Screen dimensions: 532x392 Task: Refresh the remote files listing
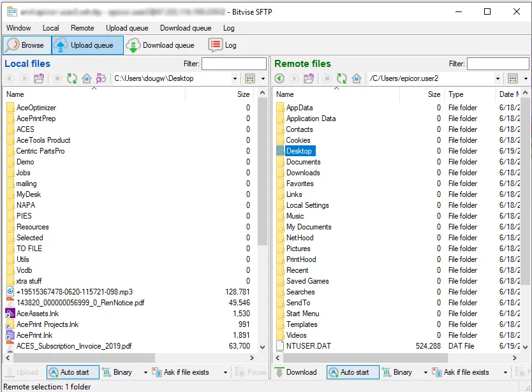(x=342, y=78)
